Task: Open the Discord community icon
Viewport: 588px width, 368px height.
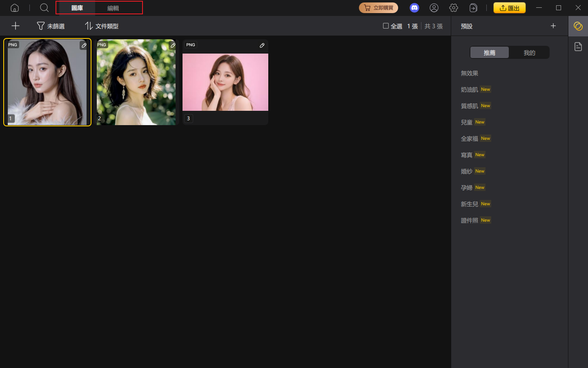Action: click(x=414, y=8)
